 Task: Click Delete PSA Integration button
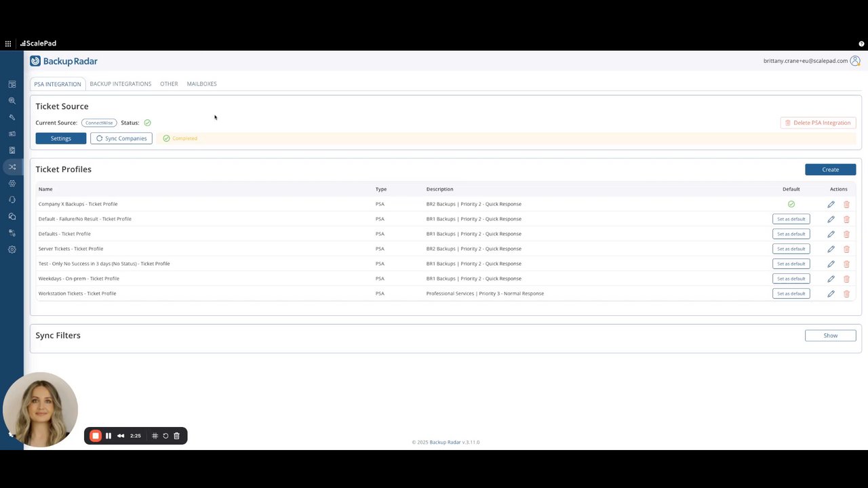coord(818,123)
